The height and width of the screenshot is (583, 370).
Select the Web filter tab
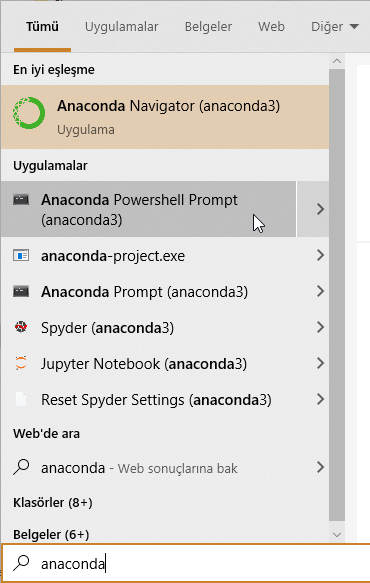click(271, 27)
